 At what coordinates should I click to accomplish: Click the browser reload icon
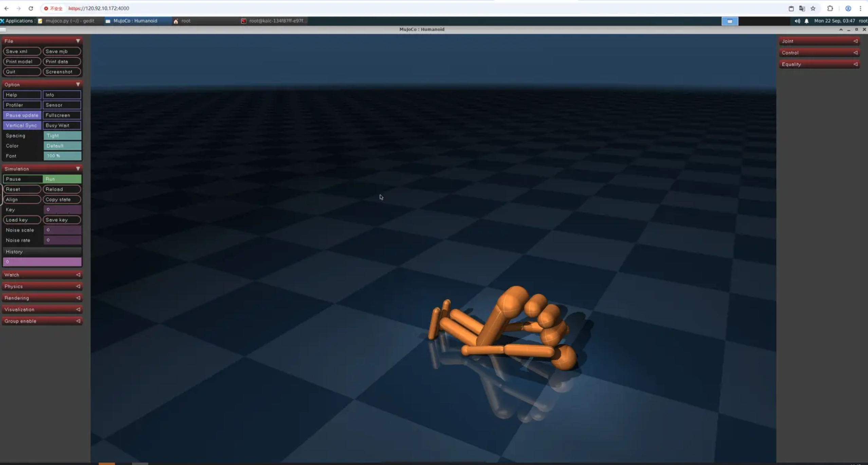point(31,8)
